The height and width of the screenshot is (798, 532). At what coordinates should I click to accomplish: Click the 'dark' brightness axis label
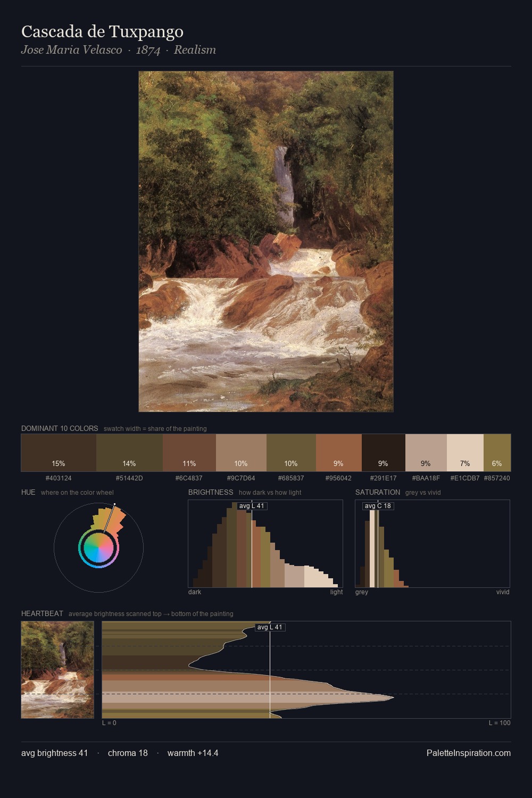[x=195, y=592]
